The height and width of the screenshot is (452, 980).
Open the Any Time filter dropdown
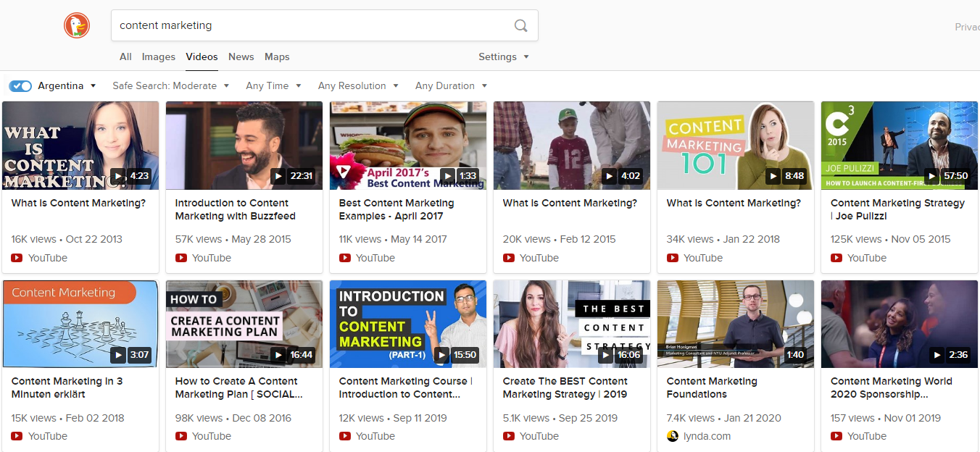(x=273, y=85)
